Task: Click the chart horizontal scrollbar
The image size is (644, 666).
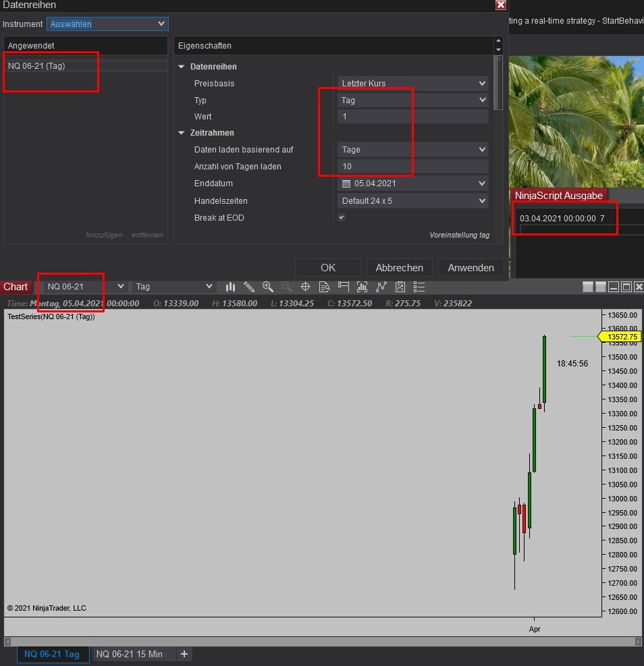Action: point(323,641)
